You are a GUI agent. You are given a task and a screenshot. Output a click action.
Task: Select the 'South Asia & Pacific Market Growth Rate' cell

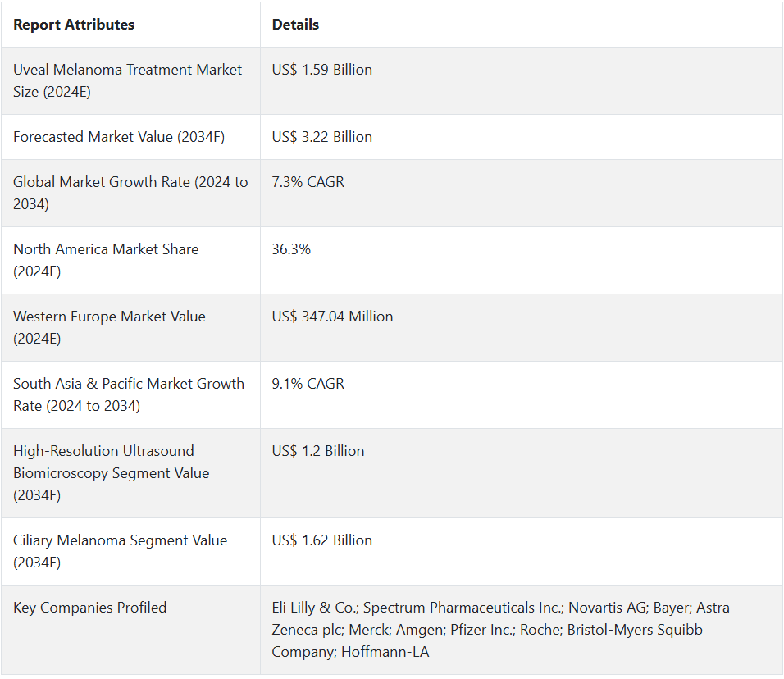pyautogui.click(x=129, y=394)
